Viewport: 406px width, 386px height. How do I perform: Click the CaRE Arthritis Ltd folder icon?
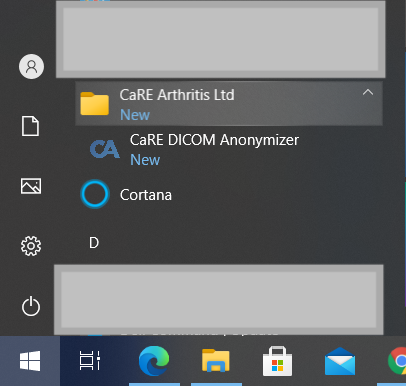95,104
